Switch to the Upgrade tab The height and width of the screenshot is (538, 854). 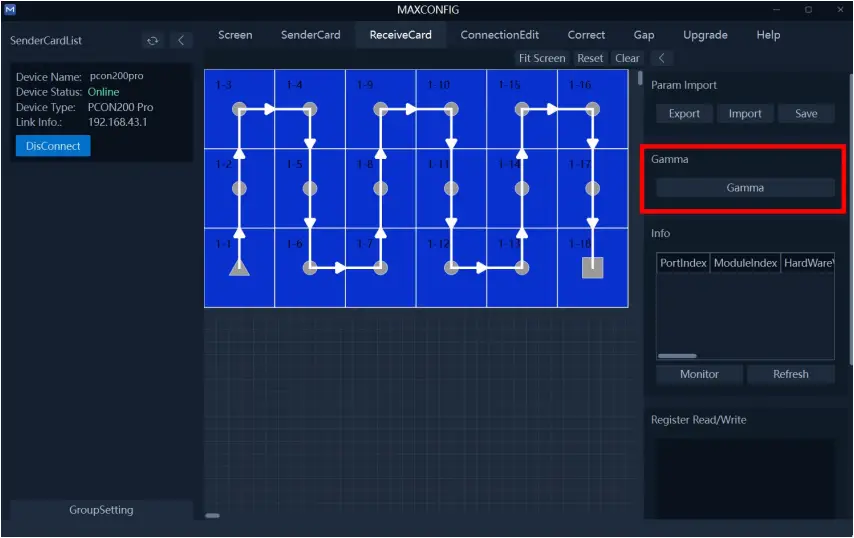[705, 35]
